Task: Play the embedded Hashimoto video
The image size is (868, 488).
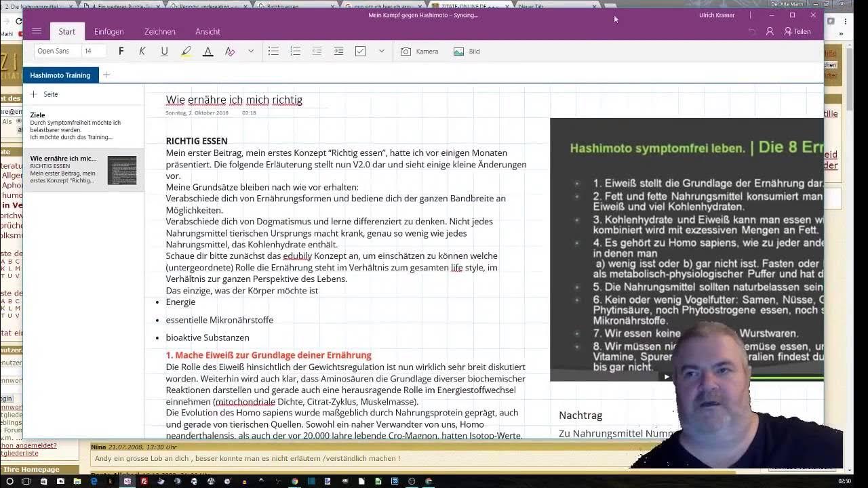Action: [667, 377]
